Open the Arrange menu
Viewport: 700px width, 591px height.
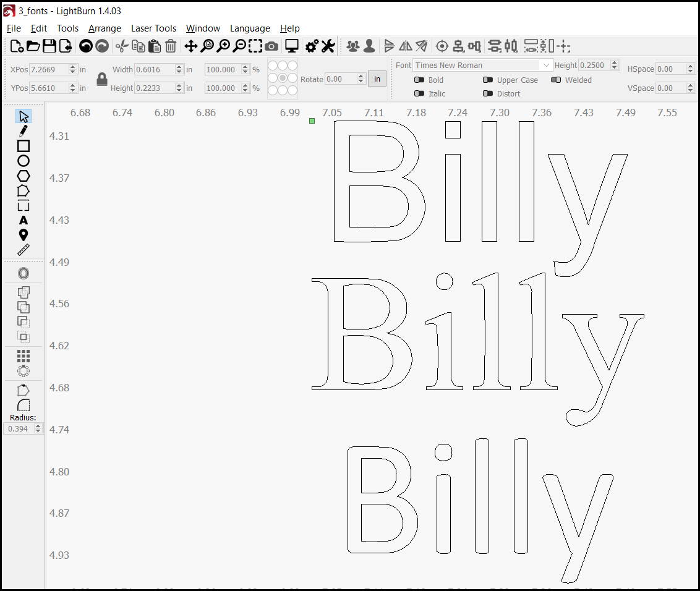coord(105,28)
